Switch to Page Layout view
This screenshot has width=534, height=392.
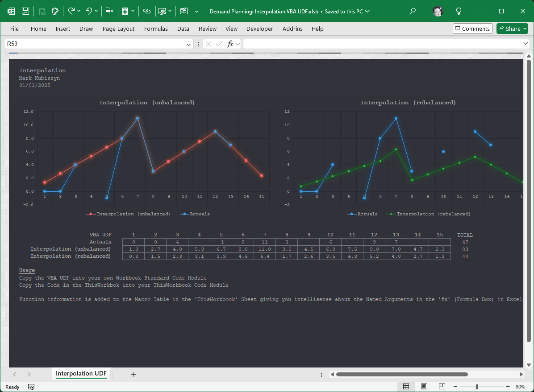pos(424,387)
